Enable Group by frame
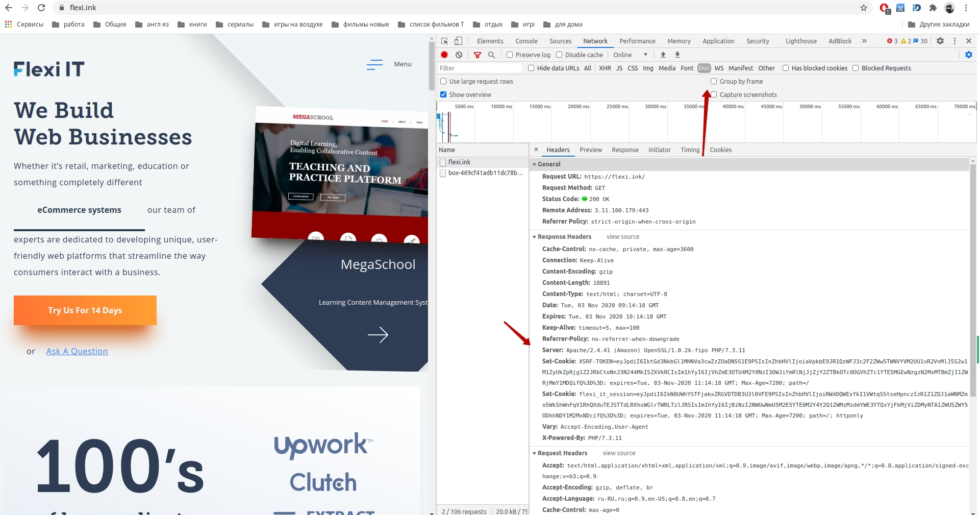This screenshot has width=980, height=515. pos(714,81)
